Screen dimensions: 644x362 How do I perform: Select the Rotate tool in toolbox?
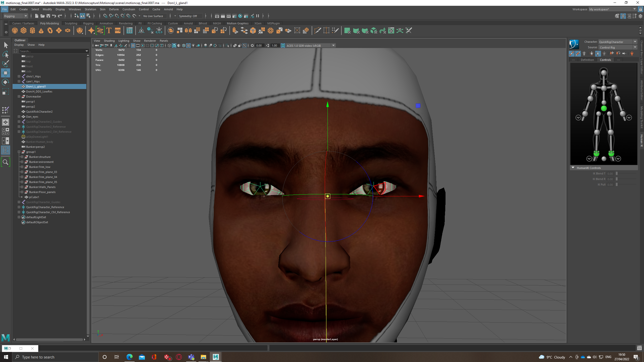[6, 82]
